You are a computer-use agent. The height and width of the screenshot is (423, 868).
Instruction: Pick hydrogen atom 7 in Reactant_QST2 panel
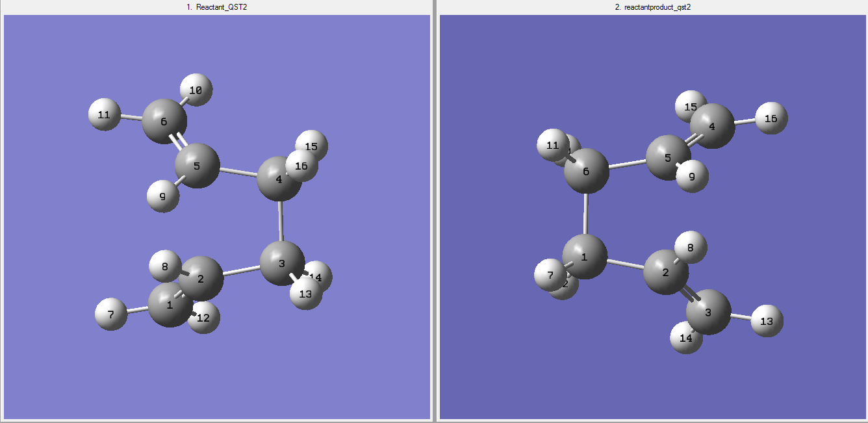point(111,314)
